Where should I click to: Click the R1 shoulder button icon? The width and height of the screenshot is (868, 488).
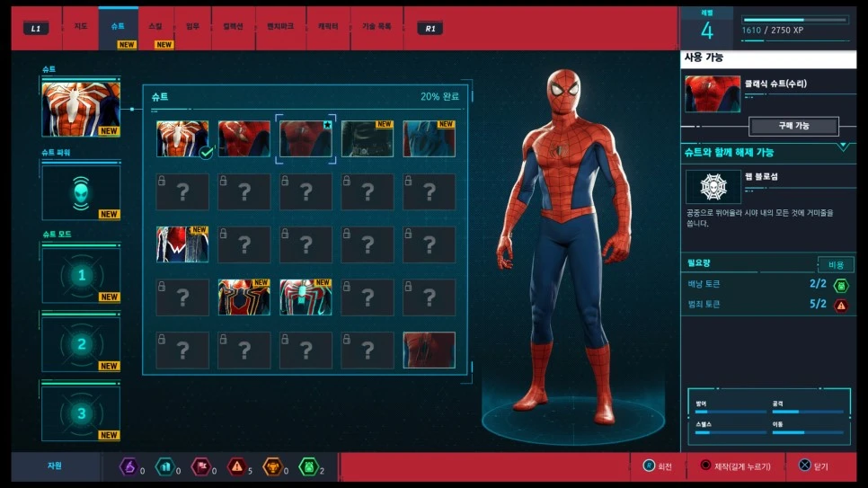point(430,28)
